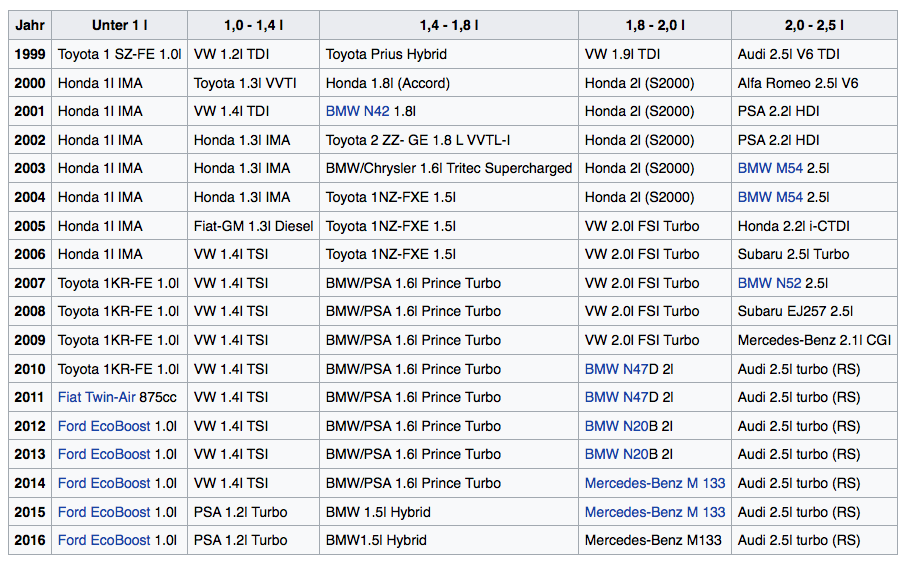This screenshot has width=904, height=566.
Task: Click the 'PSA 2.2l HDI' cell in the 2001 row
Action: [814, 111]
